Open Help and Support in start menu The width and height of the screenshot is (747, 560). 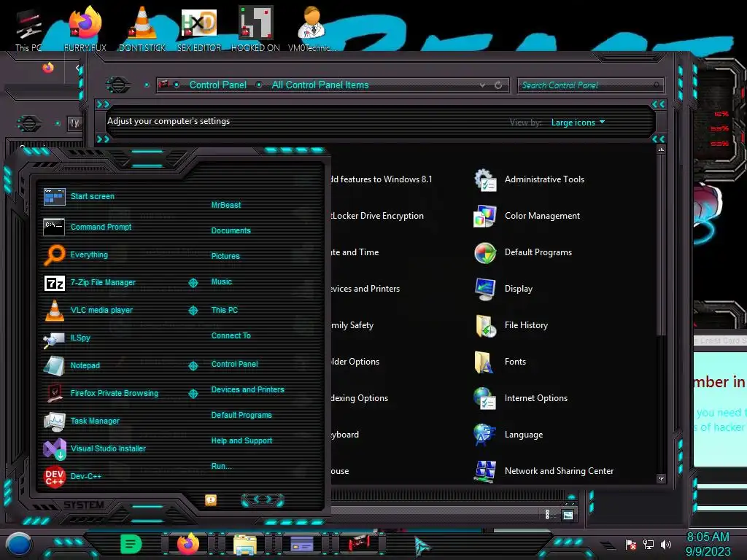[x=241, y=441]
